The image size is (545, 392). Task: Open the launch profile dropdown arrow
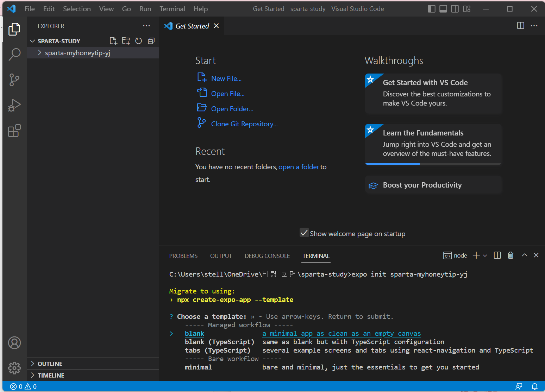pyautogui.click(x=485, y=255)
